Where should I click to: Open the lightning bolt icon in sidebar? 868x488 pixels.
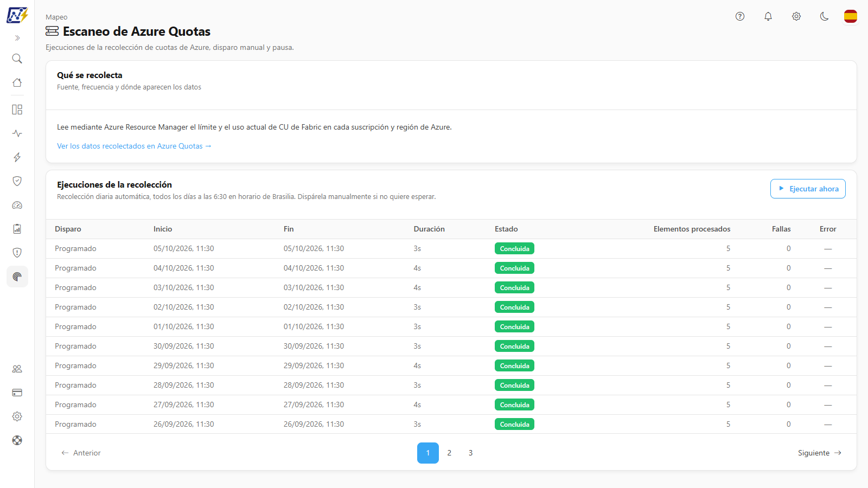(17, 157)
